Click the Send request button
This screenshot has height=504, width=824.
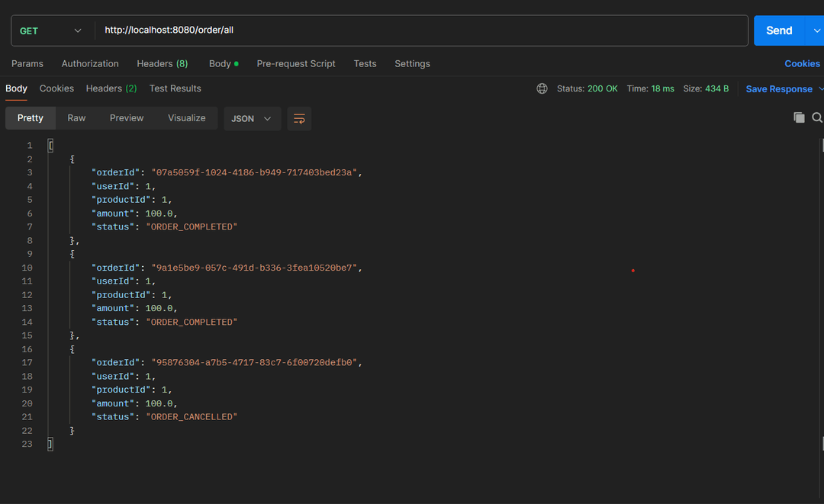click(x=778, y=30)
